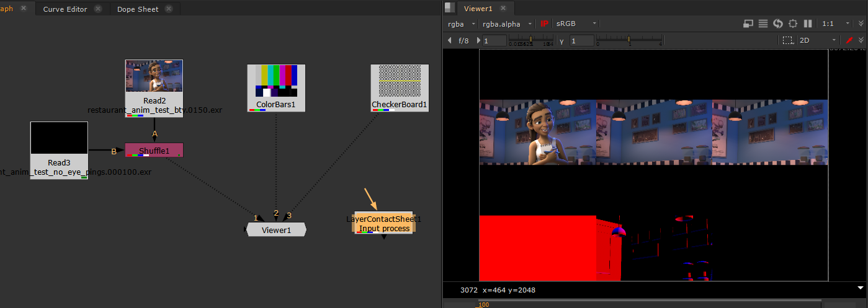Click the red color picker pen icon
The height and width of the screenshot is (308, 868).
coord(849,40)
